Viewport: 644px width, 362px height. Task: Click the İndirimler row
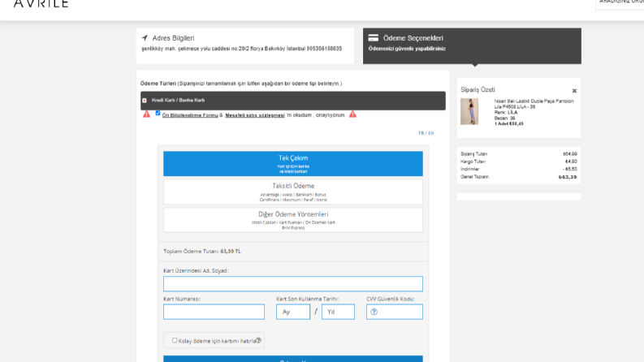[x=519, y=169]
